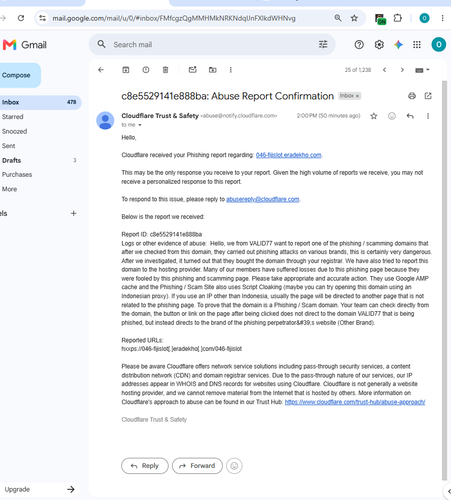Image resolution: width=451 pixels, height=500 pixels.
Task: Show search options filter icon
Action: pyautogui.click(x=323, y=44)
